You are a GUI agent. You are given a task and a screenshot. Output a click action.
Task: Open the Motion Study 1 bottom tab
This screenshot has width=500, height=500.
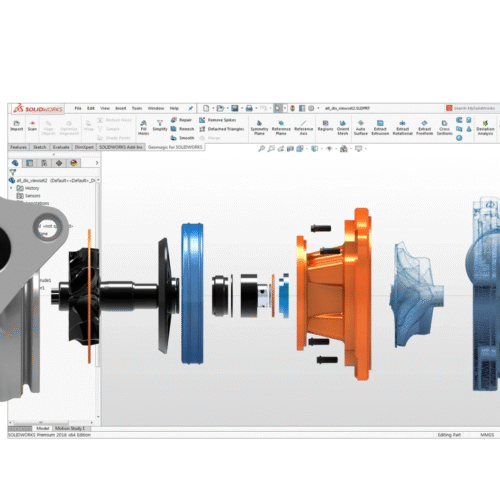70,428
